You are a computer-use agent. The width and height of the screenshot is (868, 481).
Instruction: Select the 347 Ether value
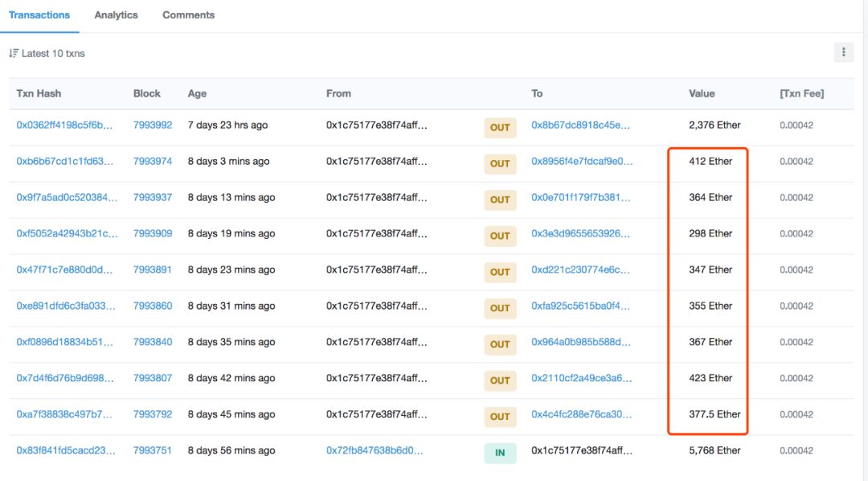(710, 270)
